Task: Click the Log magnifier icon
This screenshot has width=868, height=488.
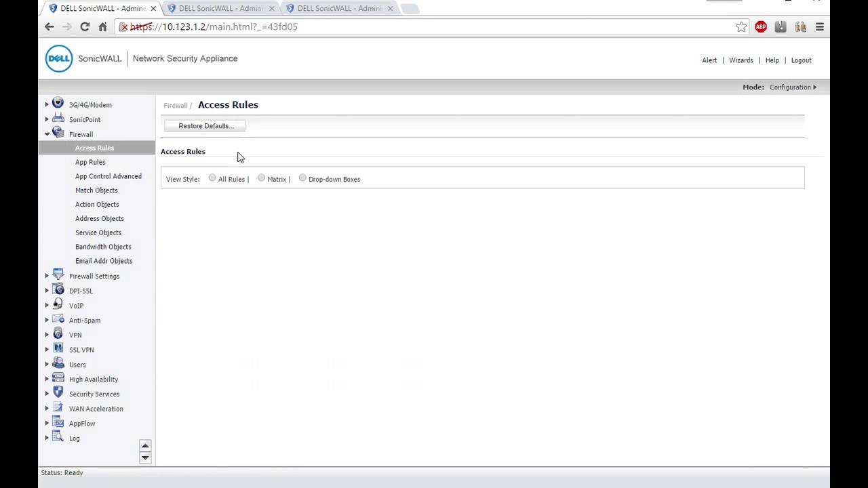Action: click(58, 437)
